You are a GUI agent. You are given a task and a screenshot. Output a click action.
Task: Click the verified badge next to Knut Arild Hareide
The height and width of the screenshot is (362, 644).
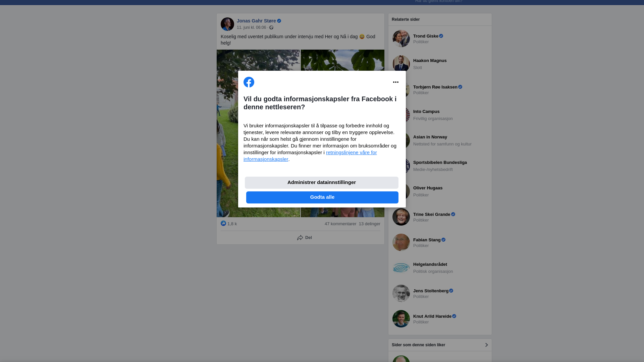click(x=454, y=316)
